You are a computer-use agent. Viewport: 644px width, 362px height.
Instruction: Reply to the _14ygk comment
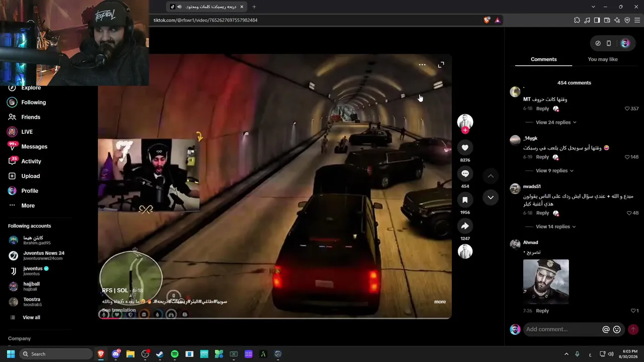(x=542, y=157)
